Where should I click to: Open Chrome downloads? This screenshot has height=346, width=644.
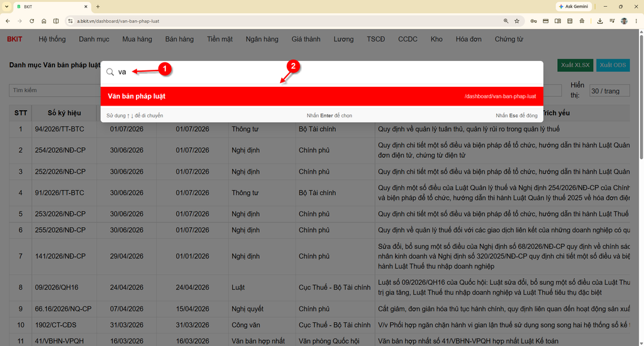[600, 21]
